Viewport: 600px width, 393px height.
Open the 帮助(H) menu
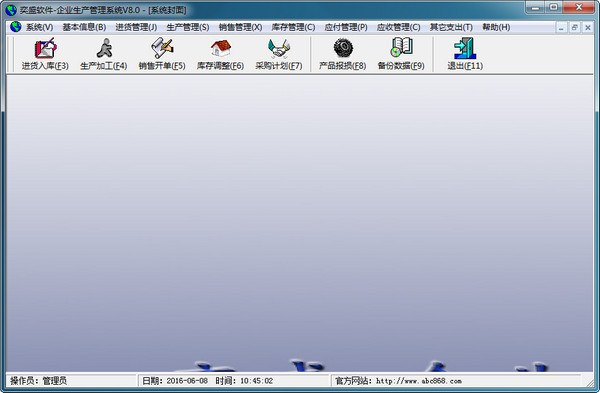click(x=496, y=27)
